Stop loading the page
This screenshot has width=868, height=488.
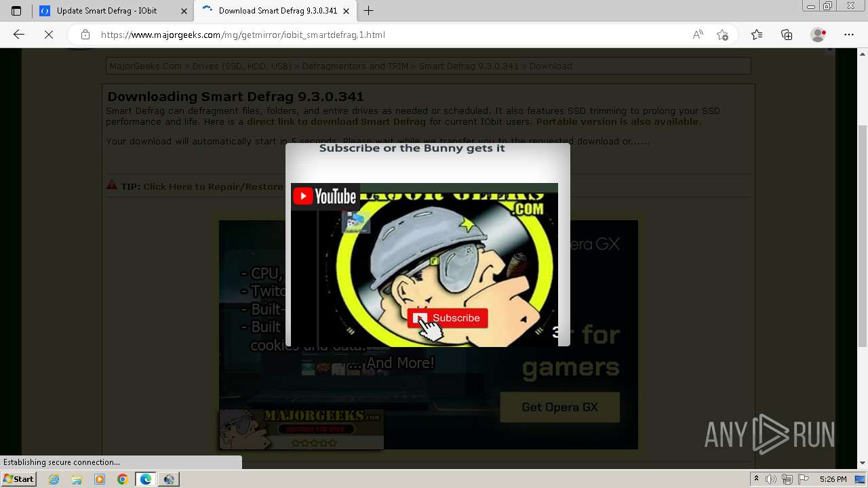click(49, 35)
